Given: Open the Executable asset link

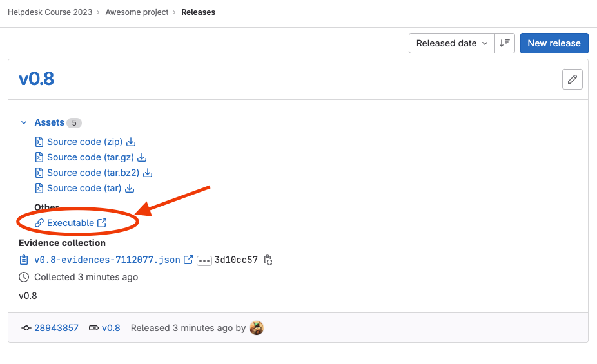Looking at the screenshot, I should pos(70,223).
